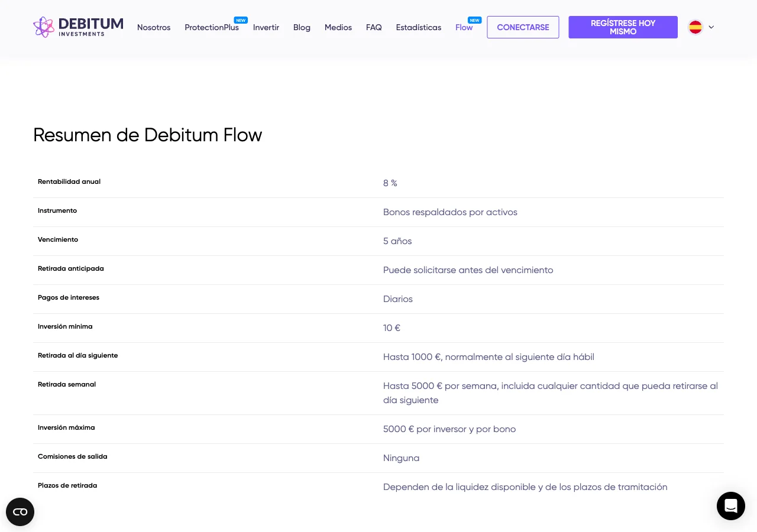Click the '8 %' value
The height and width of the screenshot is (532, 757).
[x=390, y=183]
